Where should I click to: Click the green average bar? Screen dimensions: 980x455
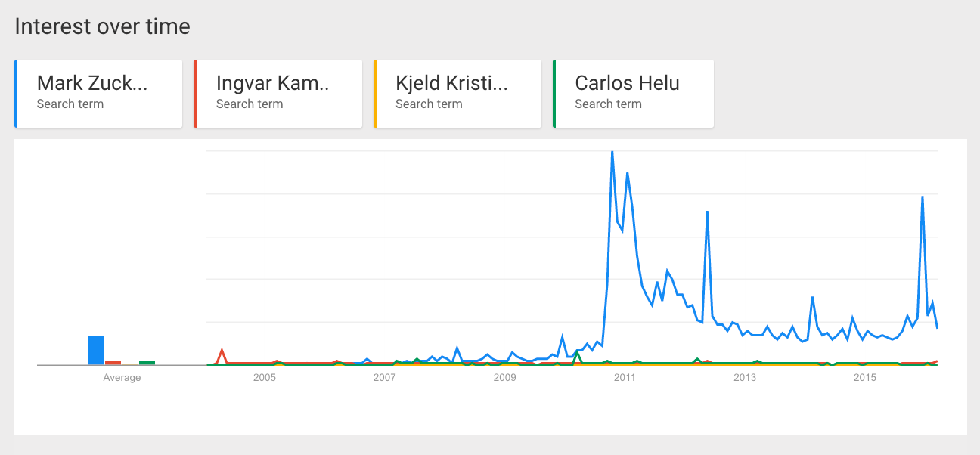point(147,363)
